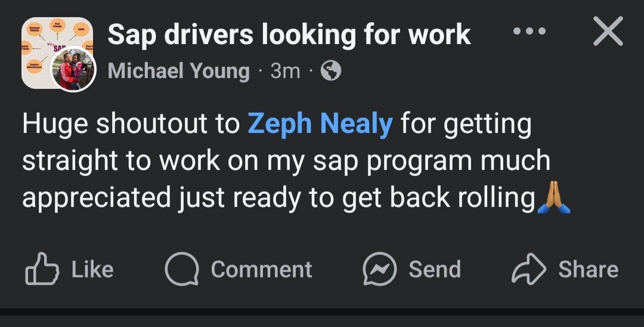The image size is (644, 327).
Task: Open the three-dot post options menu
Action: click(x=530, y=31)
